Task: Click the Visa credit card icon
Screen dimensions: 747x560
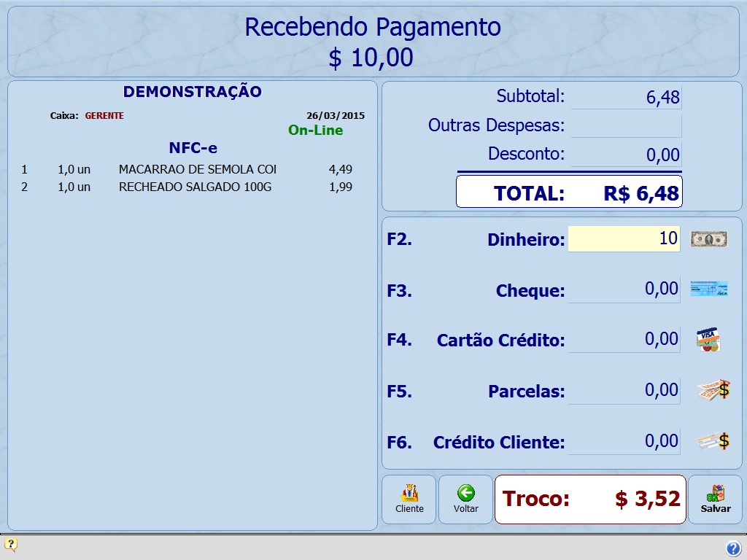Action: [x=708, y=339]
